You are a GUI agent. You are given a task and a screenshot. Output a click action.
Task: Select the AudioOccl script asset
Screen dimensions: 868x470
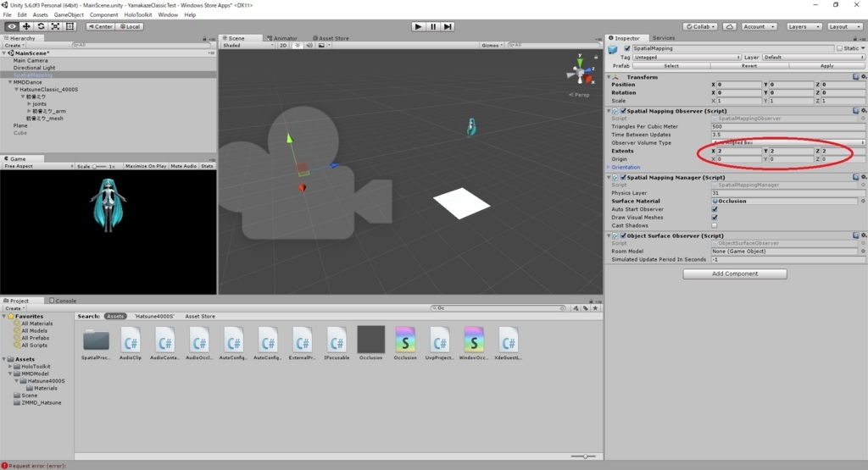click(x=199, y=344)
